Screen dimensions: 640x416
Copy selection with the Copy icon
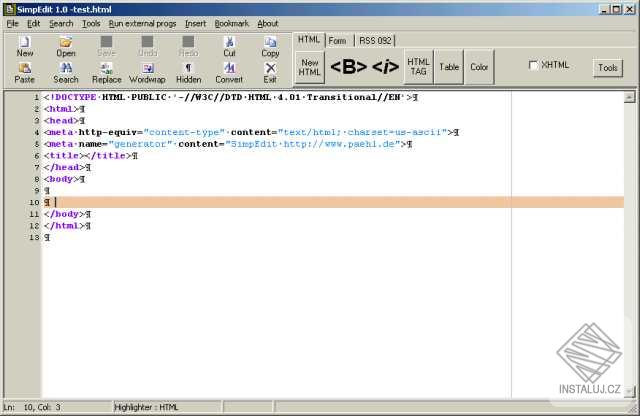pyautogui.click(x=270, y=46)
